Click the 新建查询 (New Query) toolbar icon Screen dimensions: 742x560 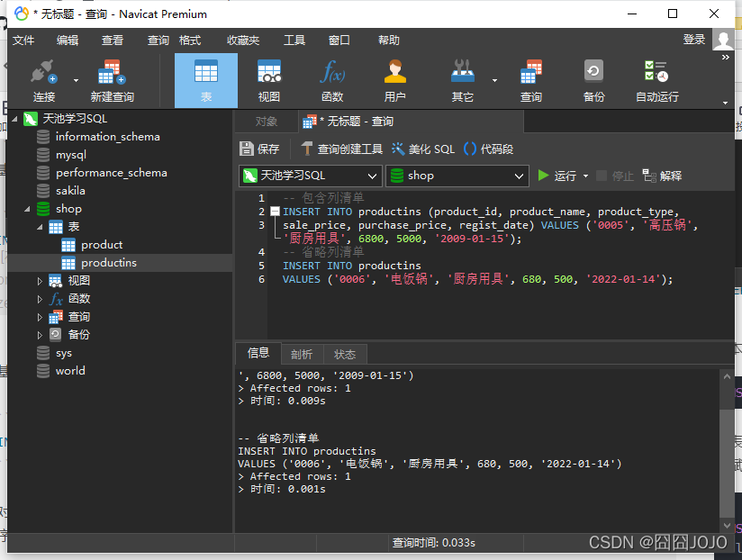tap(113, 80)
